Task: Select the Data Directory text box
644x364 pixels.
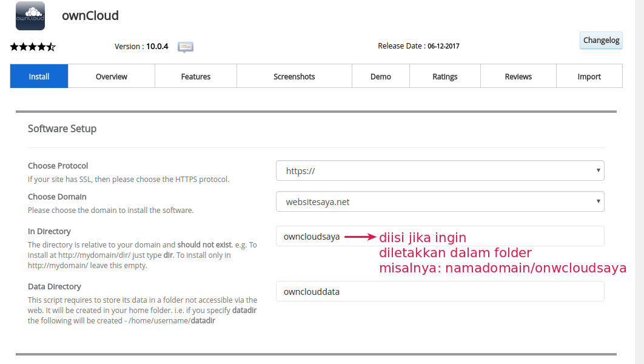Action: (x=440, y=291)
